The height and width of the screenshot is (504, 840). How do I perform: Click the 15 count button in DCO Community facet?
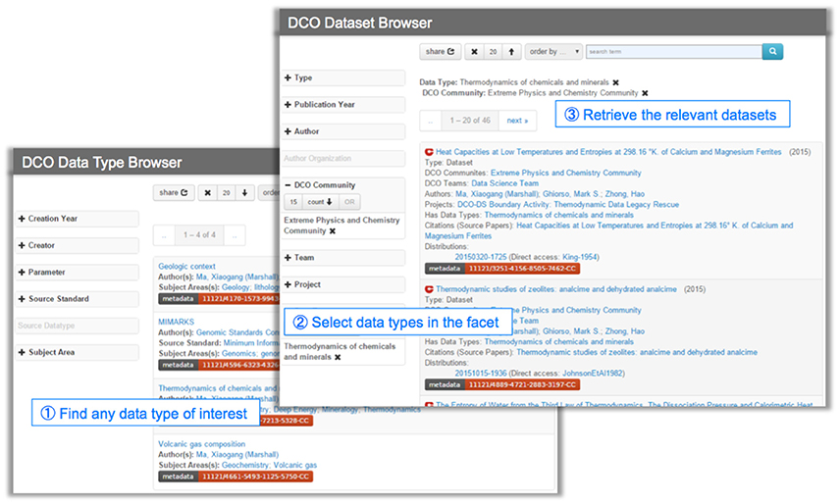293,202
